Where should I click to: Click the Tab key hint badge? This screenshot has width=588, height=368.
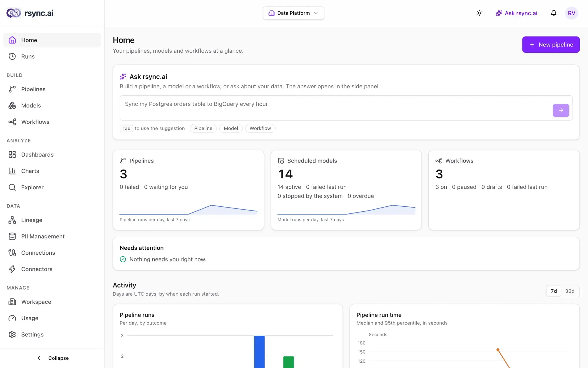click(126, 128)
